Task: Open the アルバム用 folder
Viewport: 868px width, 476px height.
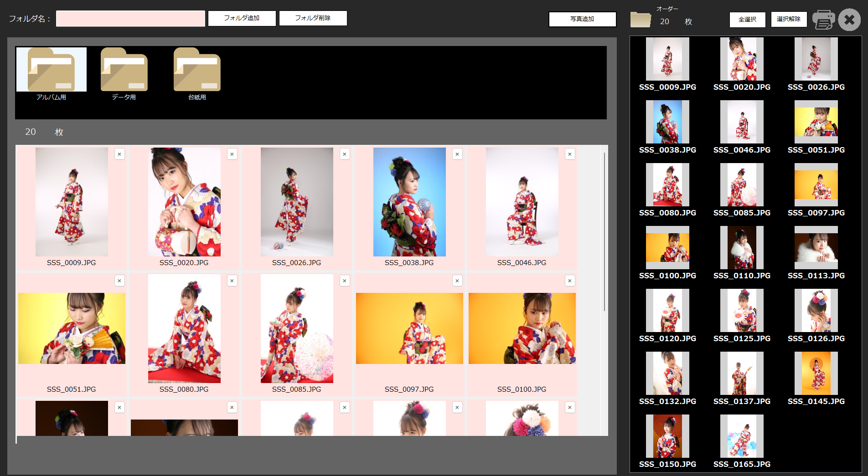Action: (x=52, y=71)
